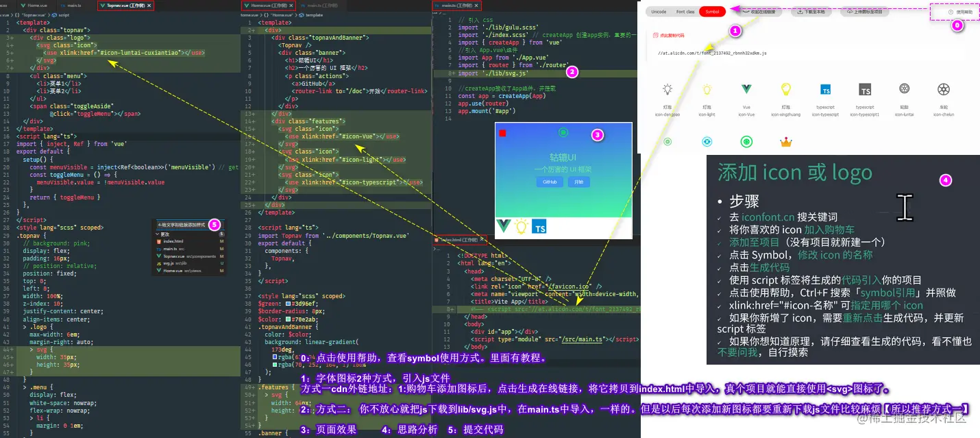
Task: Click the blue icon-typescript TS icon
Action: tap(826, 90)
